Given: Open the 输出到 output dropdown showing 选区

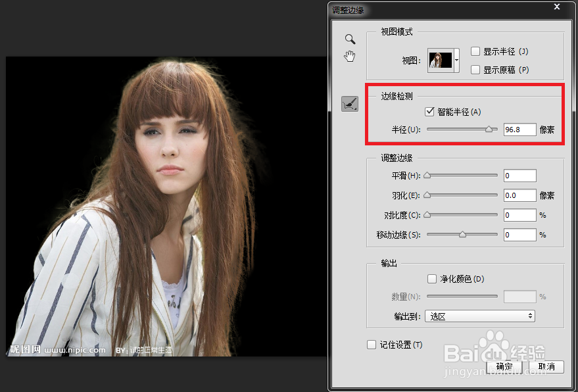Looking at the screenshot, I should [x=479, y=316].
